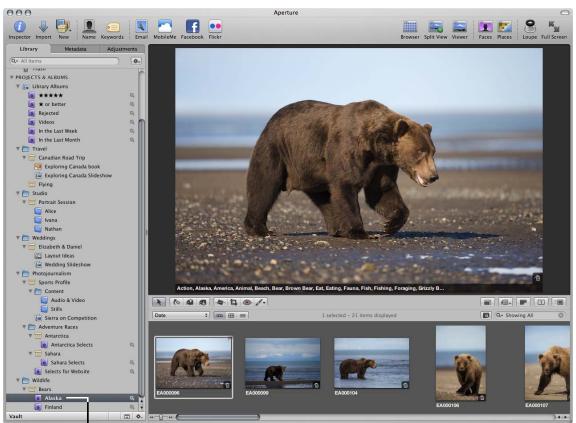Image resolution: width=576 pixels, height=423 pixels.
Task: Select the Antarctica Selects album
Action: (x=72, y=345)
